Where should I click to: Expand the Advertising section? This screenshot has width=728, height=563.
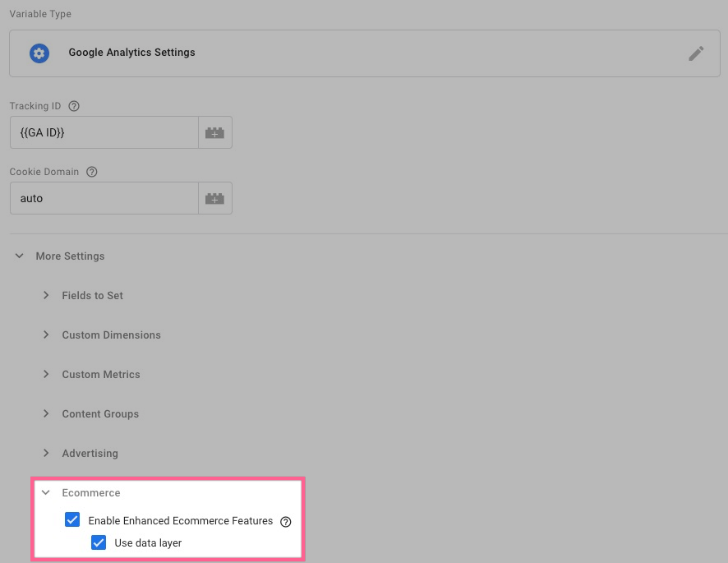click(x=46, y=454)
